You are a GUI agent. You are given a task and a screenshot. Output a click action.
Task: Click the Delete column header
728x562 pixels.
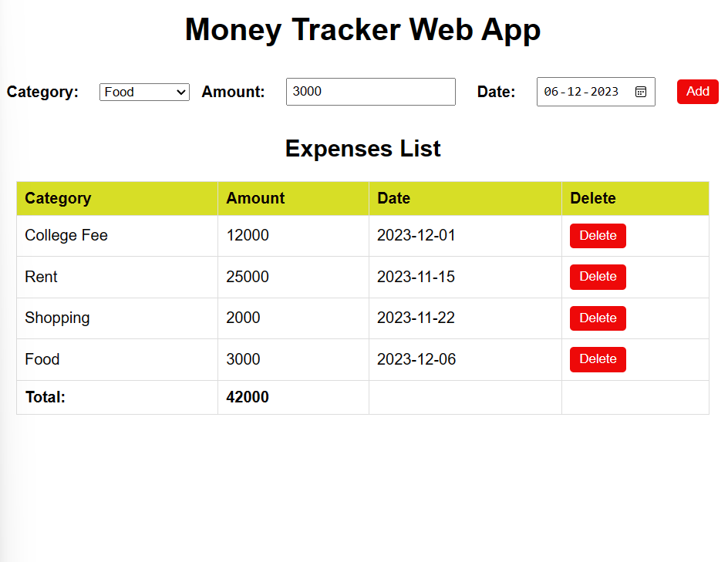592,198
